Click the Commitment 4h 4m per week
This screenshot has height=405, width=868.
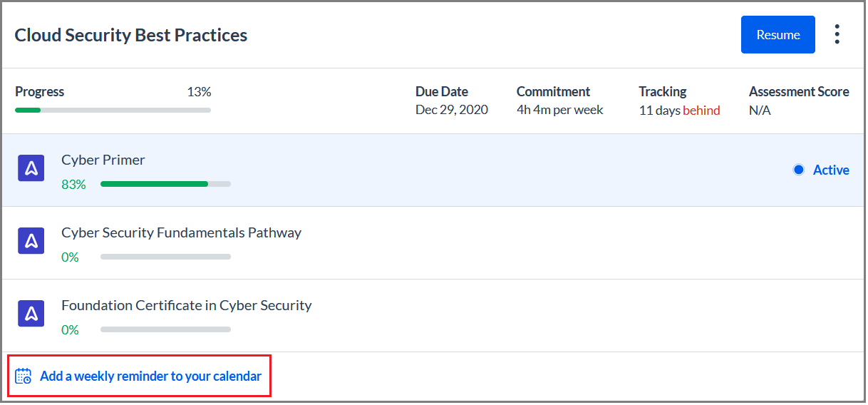tap(560, 101)
